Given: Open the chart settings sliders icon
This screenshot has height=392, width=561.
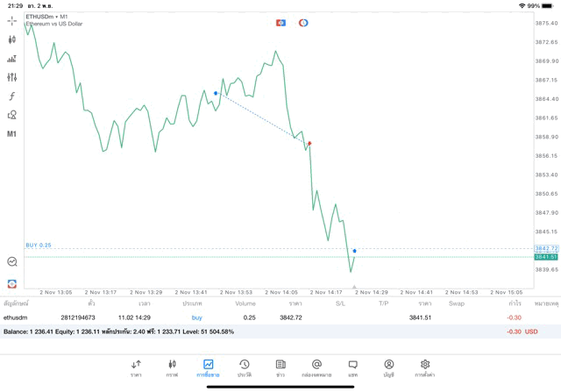Looking at the screenshot, I should [x=12, y=77].
